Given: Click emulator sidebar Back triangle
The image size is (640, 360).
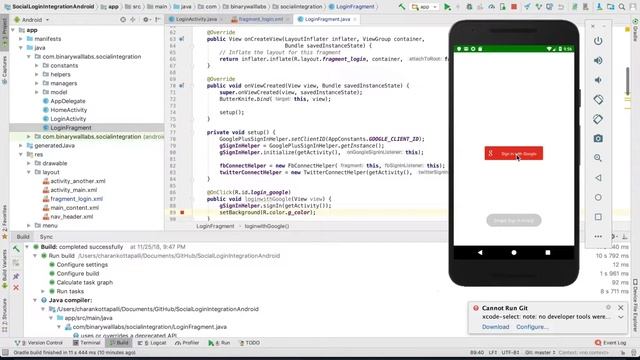Looking at the screenshot, I should click(x=598, y=178).
